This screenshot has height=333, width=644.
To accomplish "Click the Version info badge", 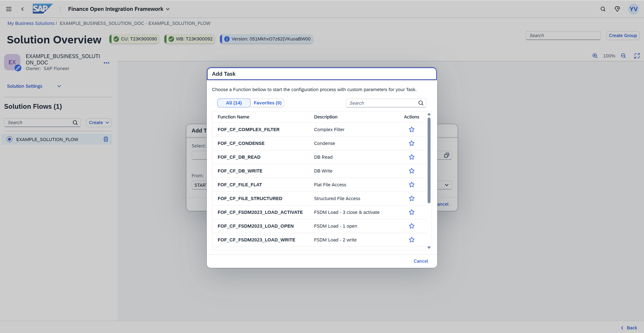I will click(x=267, y=39).
